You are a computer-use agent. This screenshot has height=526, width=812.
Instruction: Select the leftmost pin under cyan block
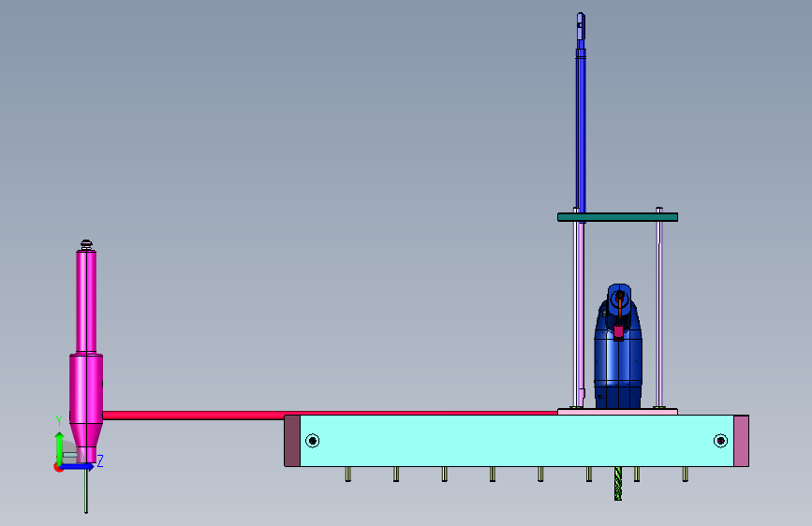(348, 474)
